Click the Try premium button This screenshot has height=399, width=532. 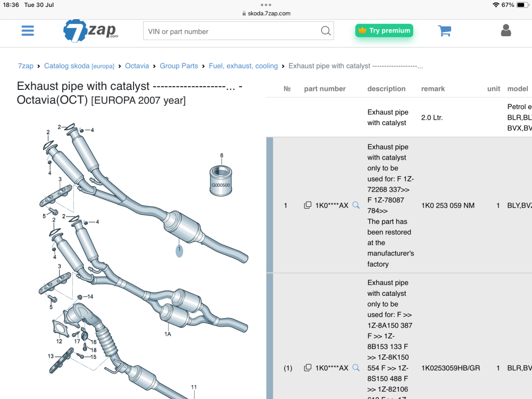384,30
